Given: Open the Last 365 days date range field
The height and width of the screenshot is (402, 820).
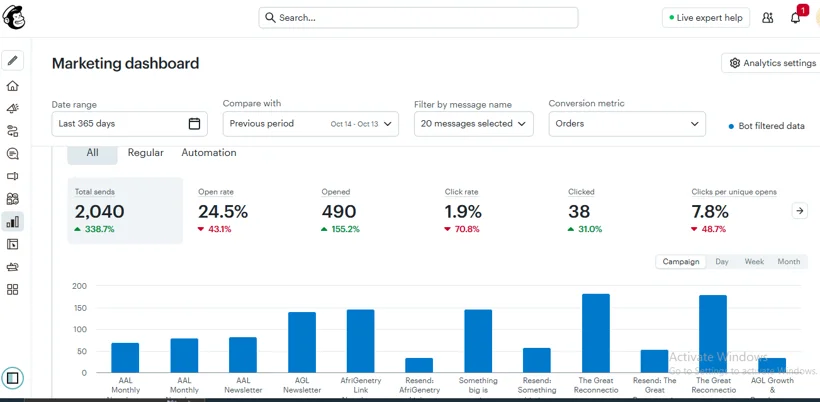Looking at the screenshot, I should tap(129, 124).
